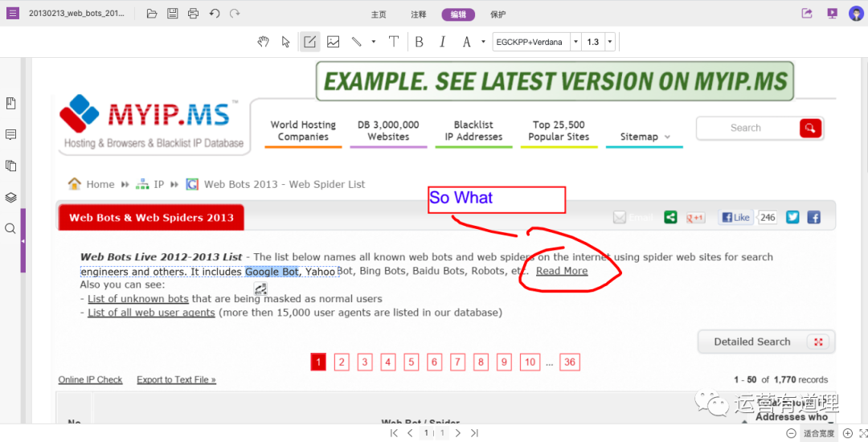Click the Print icon

193,14
